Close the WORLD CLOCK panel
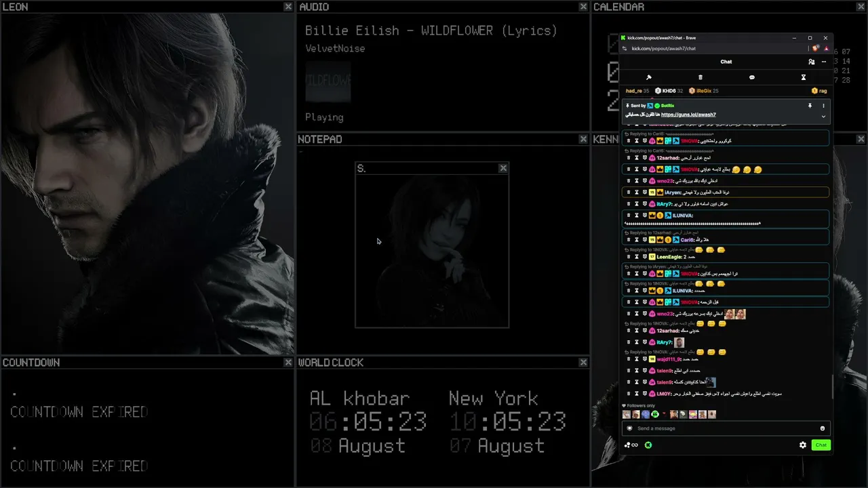Viewport: 868px width, 488px height. tap(583, 363)
